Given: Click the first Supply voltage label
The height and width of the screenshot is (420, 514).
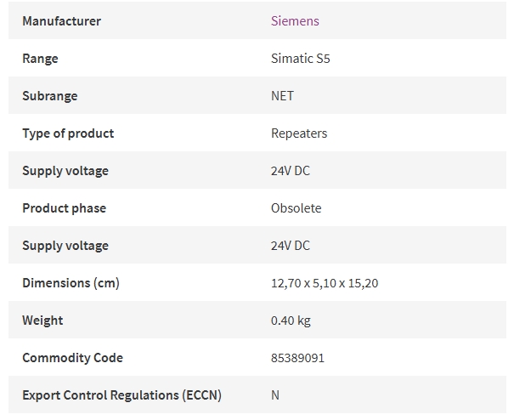Looking at the screenshot, I should tap(65, 171).
